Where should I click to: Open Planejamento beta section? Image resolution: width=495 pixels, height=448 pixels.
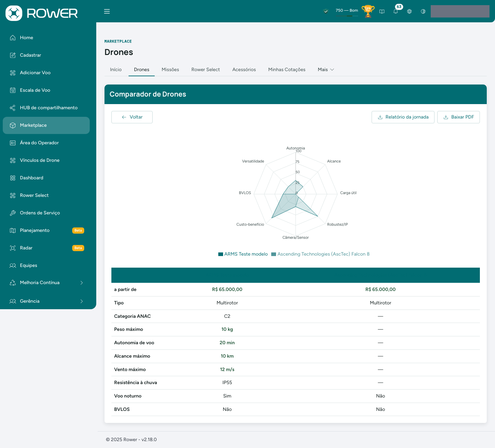[x=46, y=231]
